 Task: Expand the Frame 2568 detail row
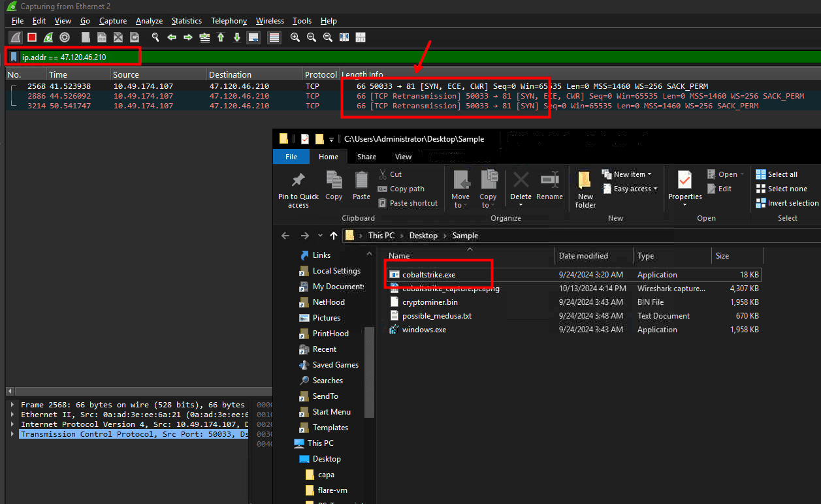13,405
